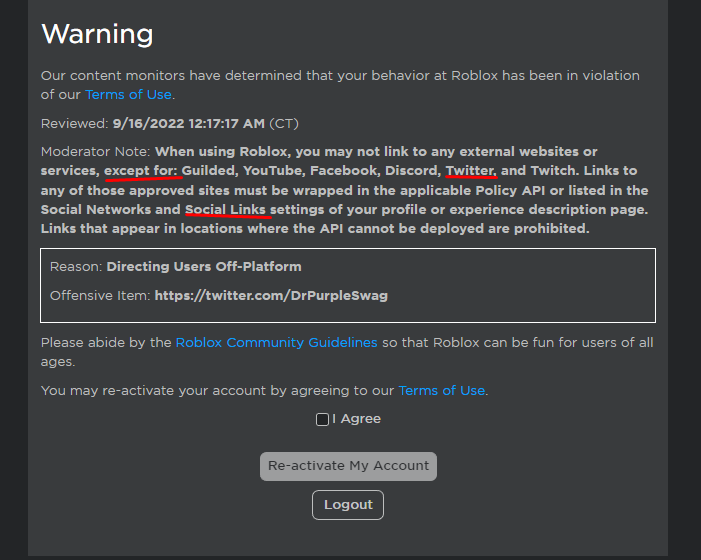Click the 'Moderator Note:' label

96,152
